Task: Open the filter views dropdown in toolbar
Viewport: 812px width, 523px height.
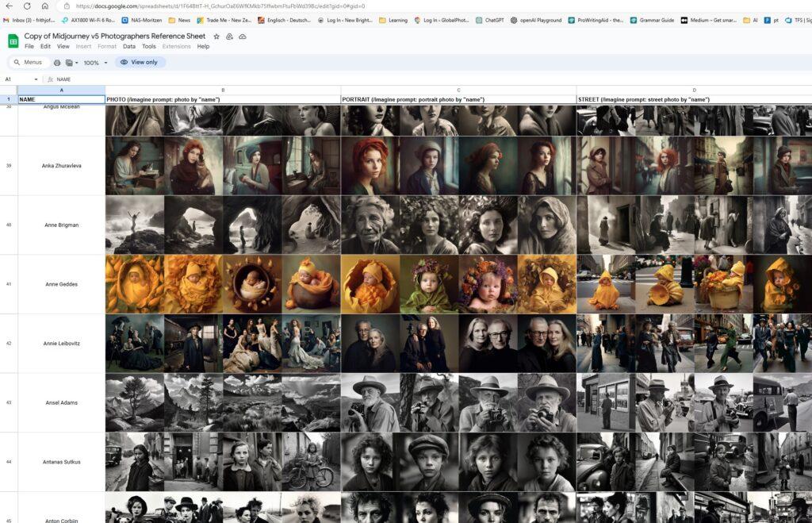Action: (x=71, y=62)
